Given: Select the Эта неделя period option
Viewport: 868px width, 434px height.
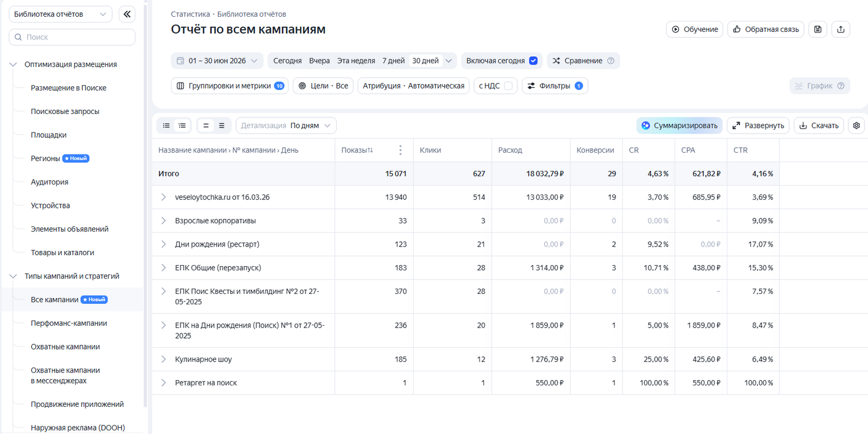Looking at the screenshot, I should [x=356, y=61].
